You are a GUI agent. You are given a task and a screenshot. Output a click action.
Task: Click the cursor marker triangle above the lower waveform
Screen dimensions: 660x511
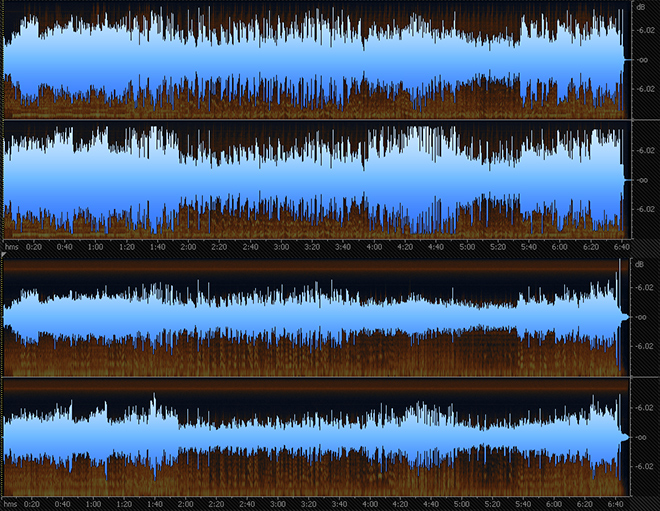pos(4,255)
